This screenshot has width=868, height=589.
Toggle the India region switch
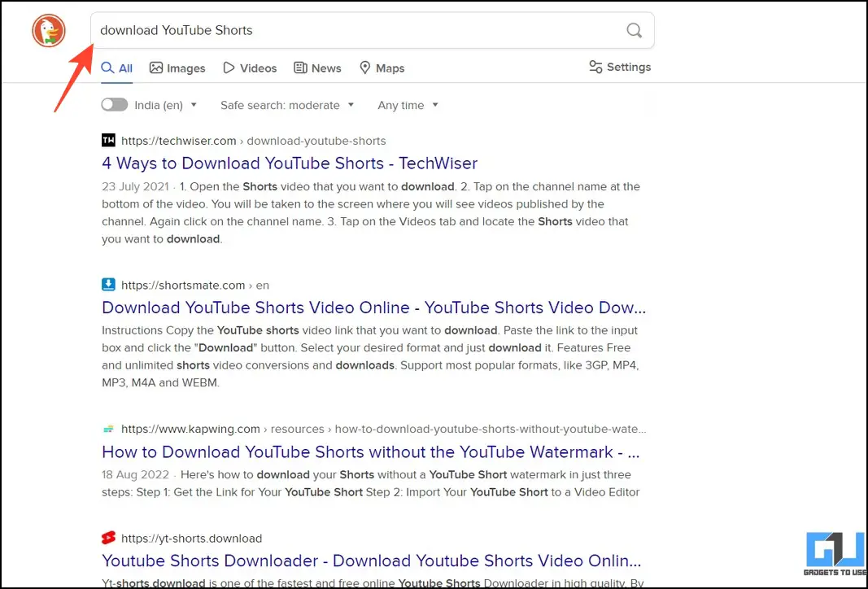(115, 105)
